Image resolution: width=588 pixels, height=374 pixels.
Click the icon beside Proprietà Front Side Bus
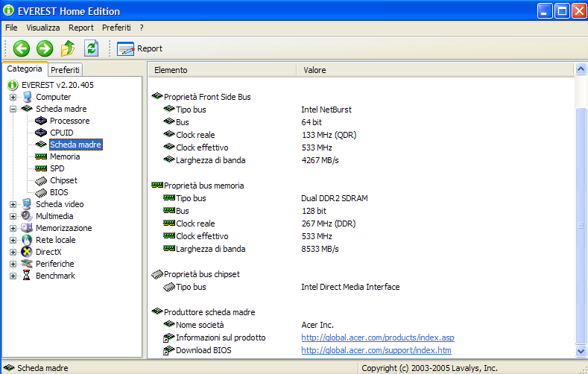coord(157,97)
